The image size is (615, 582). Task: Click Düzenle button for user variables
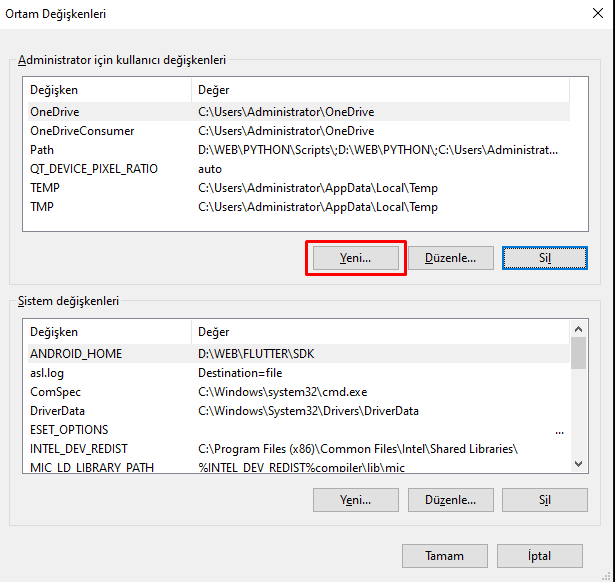coord(449,257)
